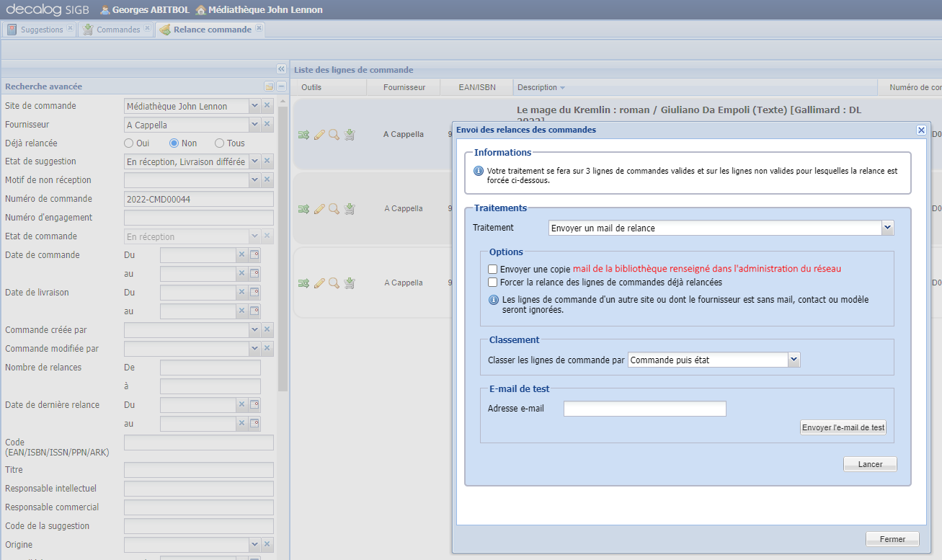The image size is (942, 560).
Task: Open the Fournisseur dropdown in advanced search
Action: pyautogui.click(x=254, y=124)
